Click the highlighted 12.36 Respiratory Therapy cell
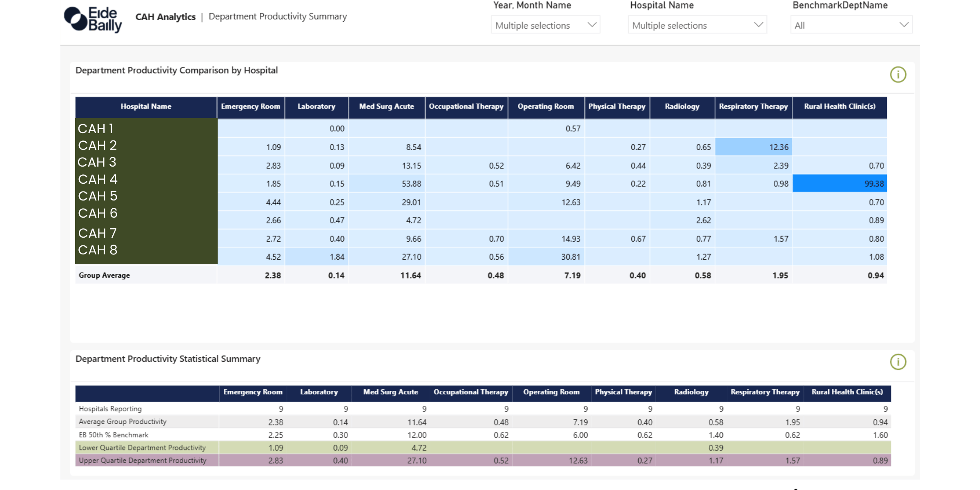 753,147
